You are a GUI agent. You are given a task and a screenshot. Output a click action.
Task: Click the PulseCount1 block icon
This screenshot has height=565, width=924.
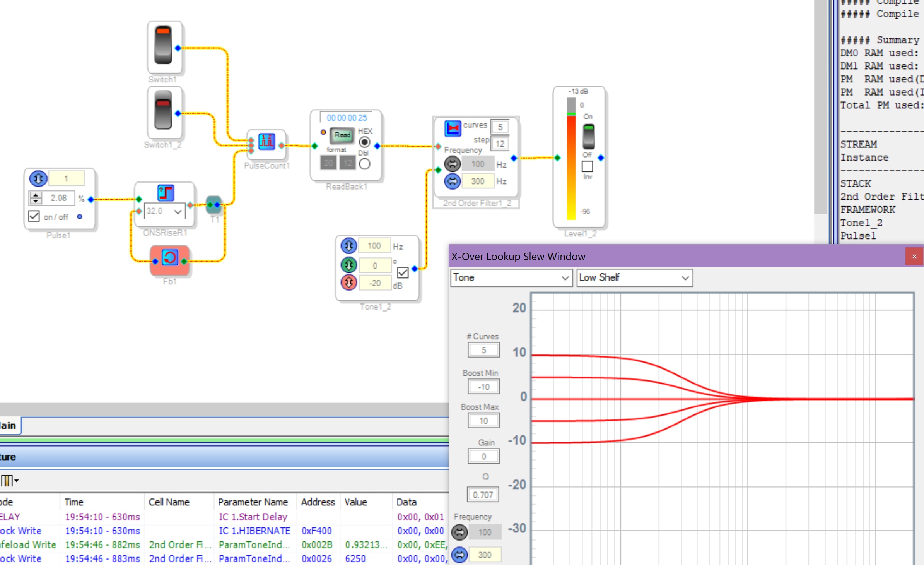(x=266, y=141)
